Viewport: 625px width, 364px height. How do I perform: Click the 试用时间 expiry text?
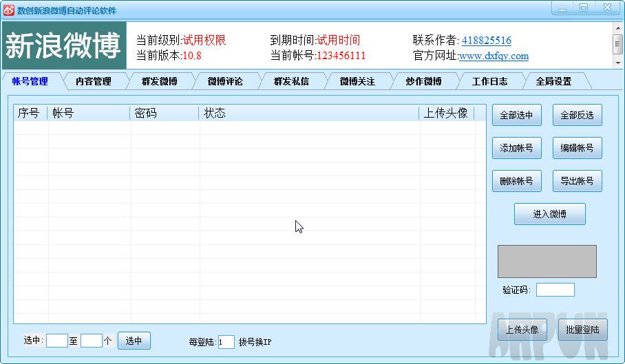[338, 40]
